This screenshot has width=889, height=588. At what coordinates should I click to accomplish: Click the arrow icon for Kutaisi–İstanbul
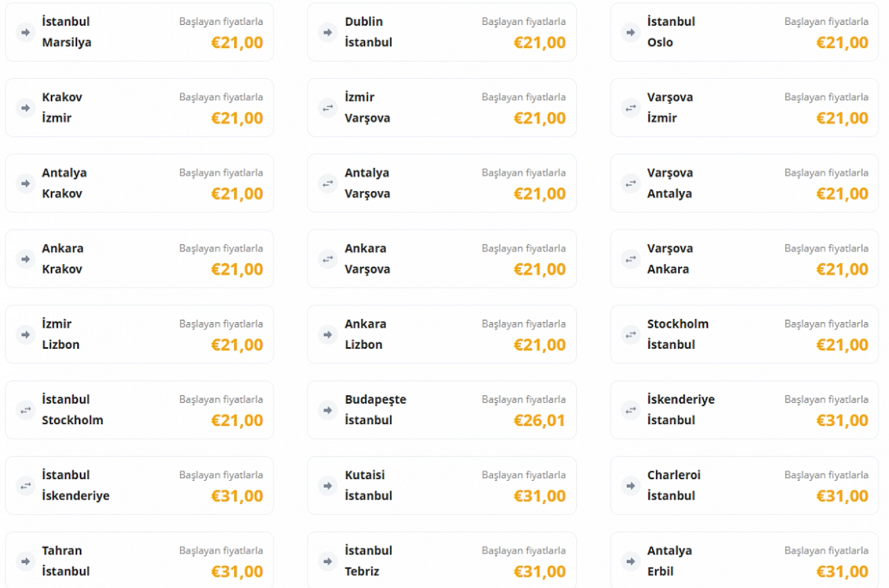point(328,486)
